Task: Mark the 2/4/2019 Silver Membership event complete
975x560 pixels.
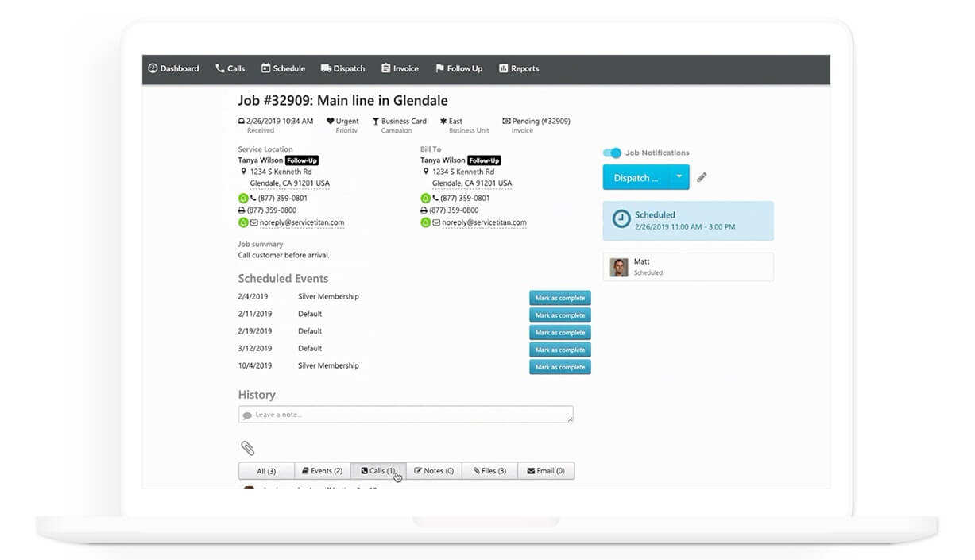Action: point(560,298)
